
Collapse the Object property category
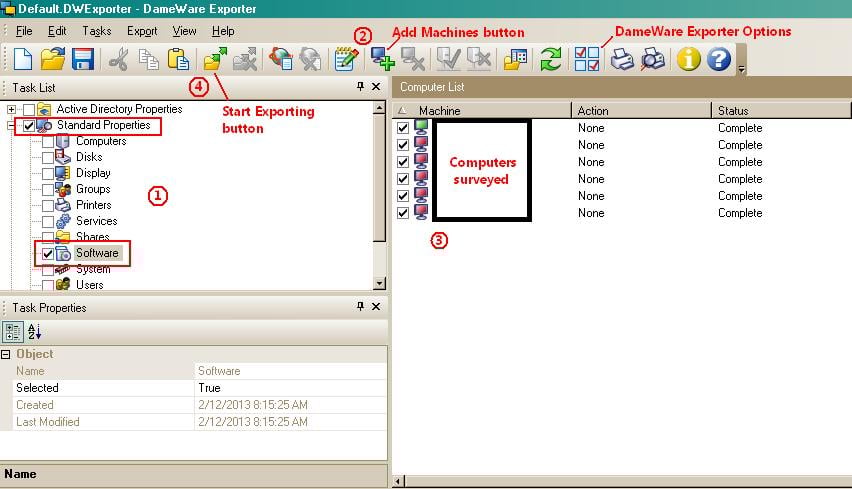point(5,354)
